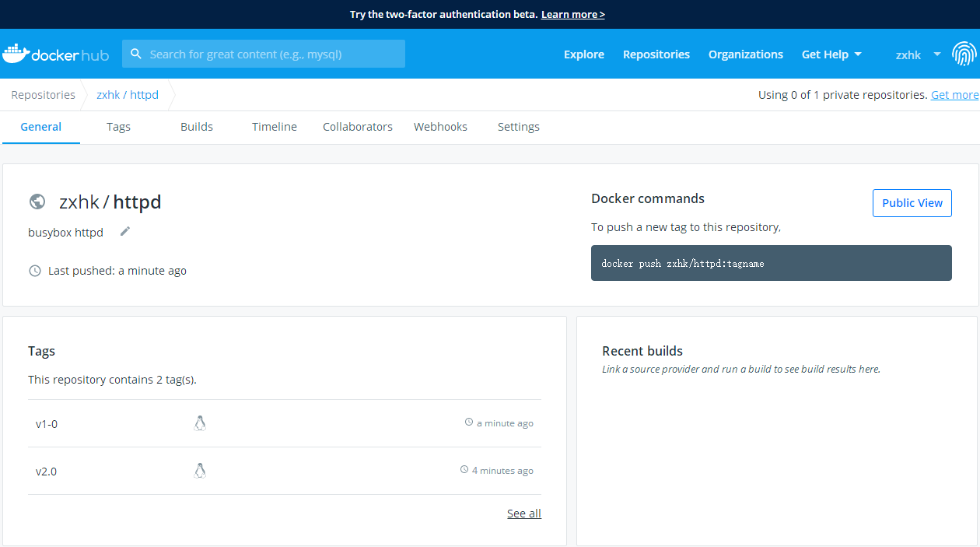Click the Linux penguin icon for v2.0
Viewport: 980px width, 547px height.
(200, 471)
